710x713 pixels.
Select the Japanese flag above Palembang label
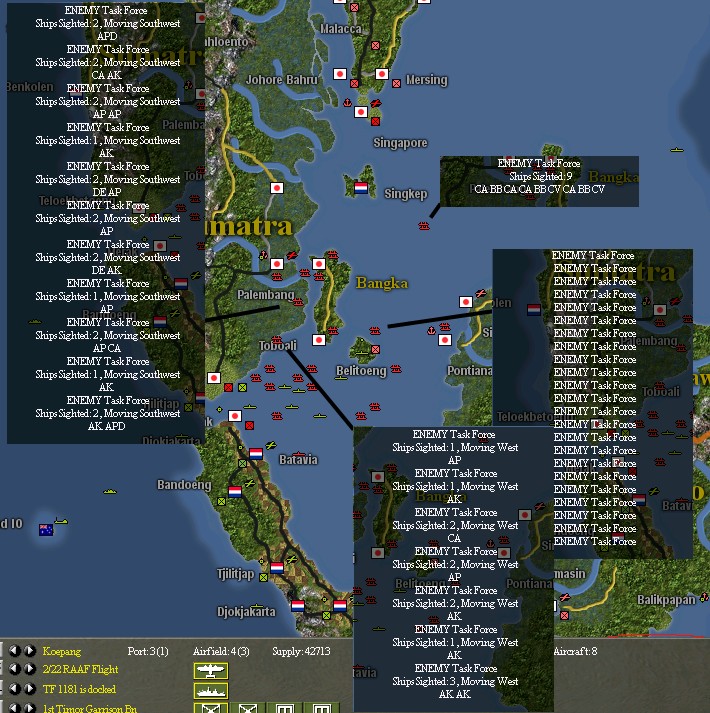point(277,264)
